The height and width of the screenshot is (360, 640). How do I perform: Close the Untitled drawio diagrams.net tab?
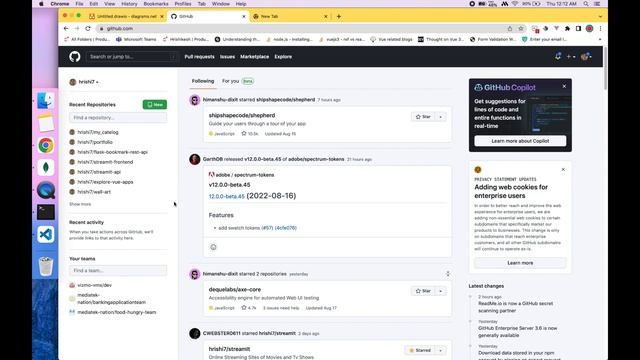pos(162,16)
